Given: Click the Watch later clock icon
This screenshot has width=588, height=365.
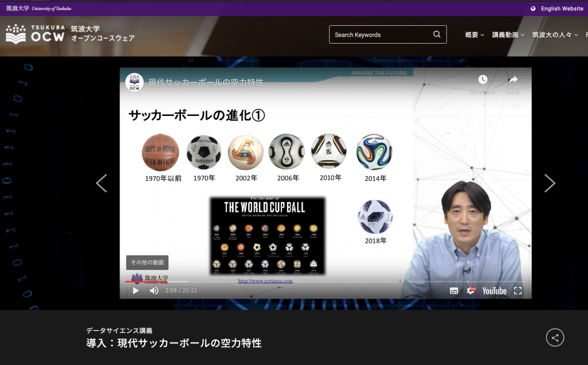Looking at the screenshot, I should (x=482, y=79).
